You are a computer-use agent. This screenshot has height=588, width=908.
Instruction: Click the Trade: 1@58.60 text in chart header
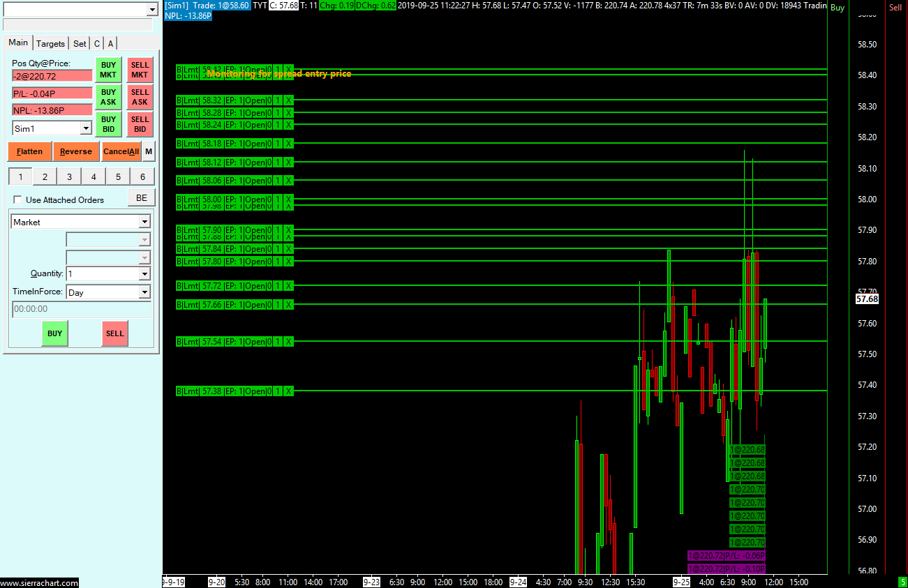221,6
